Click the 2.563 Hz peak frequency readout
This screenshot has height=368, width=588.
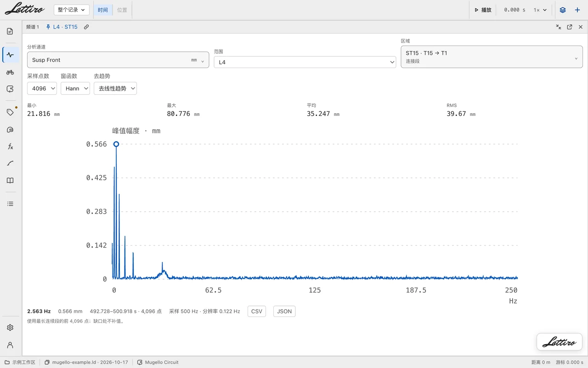click(x=39, y=311)
